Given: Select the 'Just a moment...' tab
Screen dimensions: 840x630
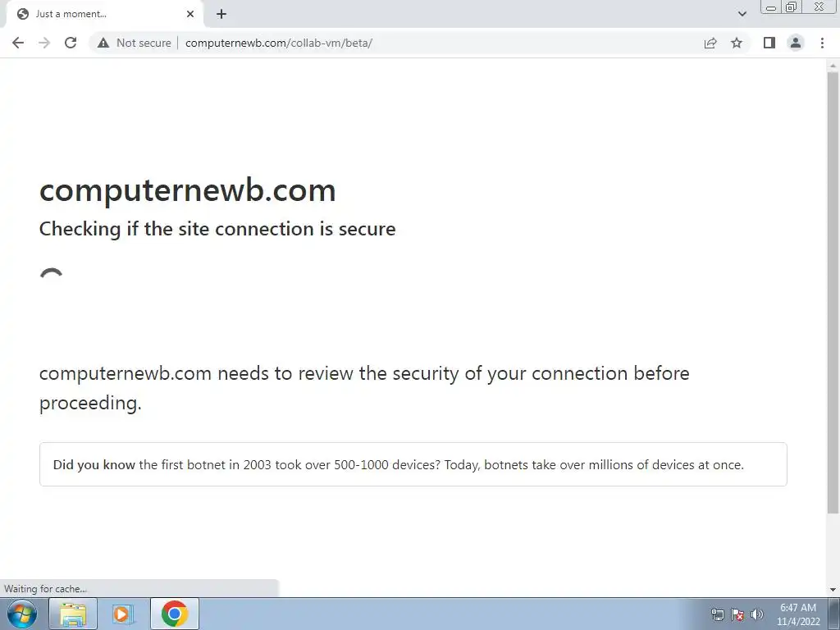Looking at the screenshot, I should tap(106, 14).
